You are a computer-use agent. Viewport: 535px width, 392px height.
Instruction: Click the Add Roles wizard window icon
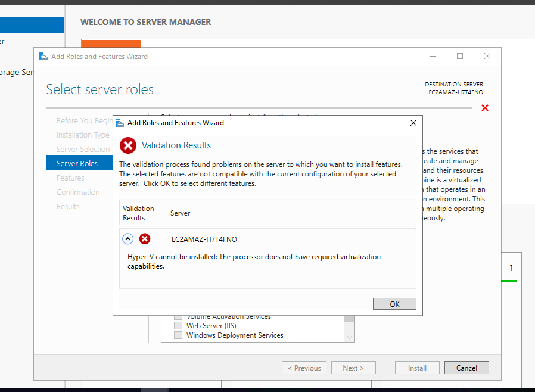[43, 56]
